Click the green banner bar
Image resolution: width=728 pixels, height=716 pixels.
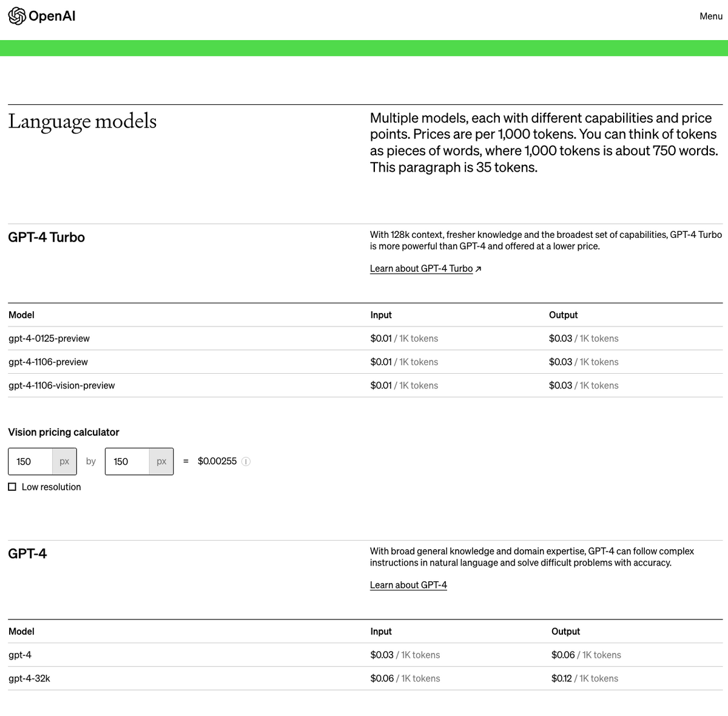click(x=364, y=48)
